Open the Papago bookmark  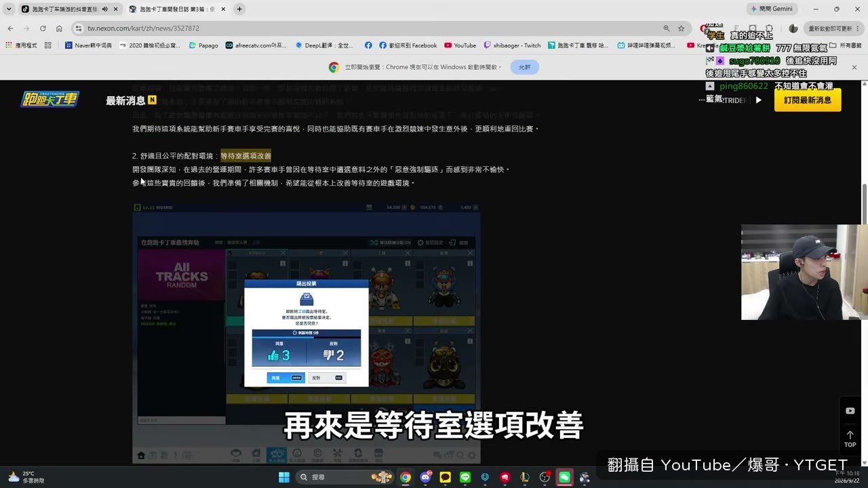click(203, 45)
